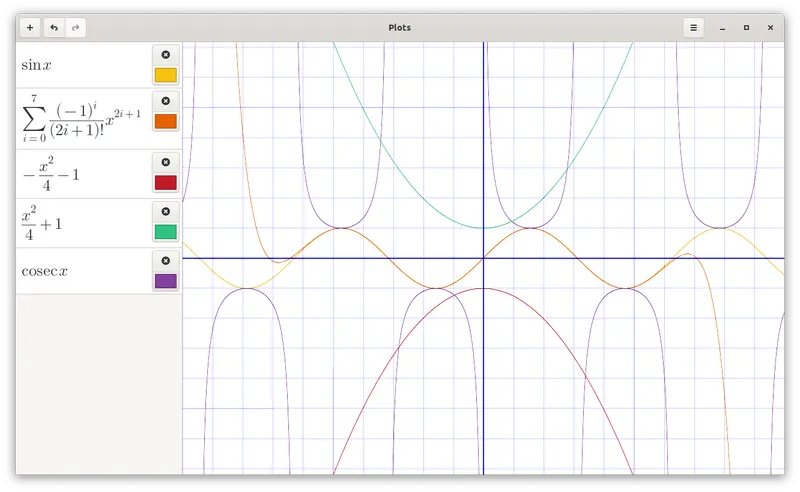
Task: Open yellow color picker for sin x
Action: [166, 75]
